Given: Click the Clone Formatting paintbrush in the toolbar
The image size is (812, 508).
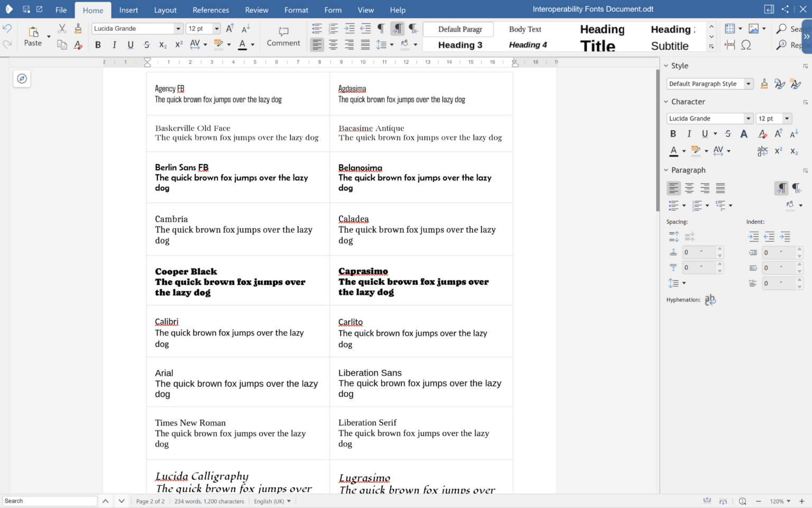Looking at the screenshot, I should (78, 29).
